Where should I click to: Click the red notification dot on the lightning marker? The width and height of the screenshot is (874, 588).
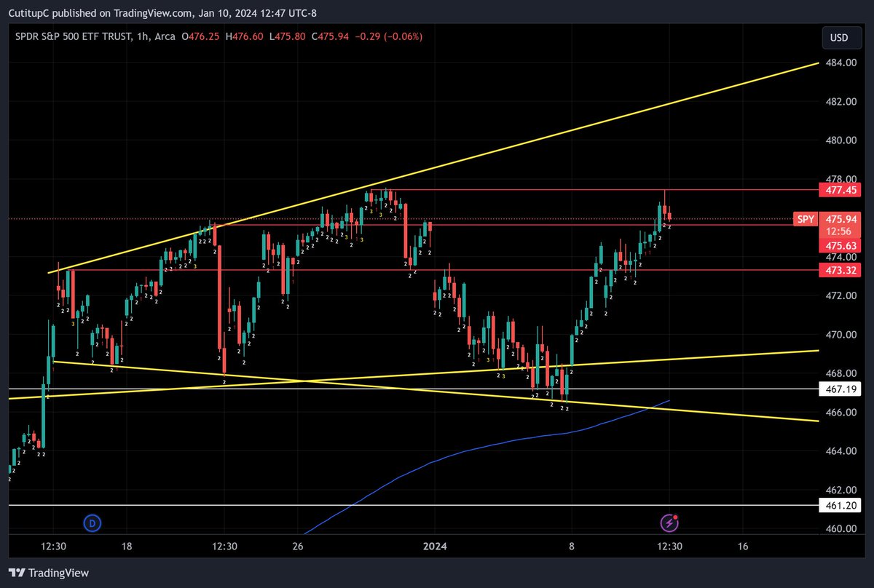(675, 516)
